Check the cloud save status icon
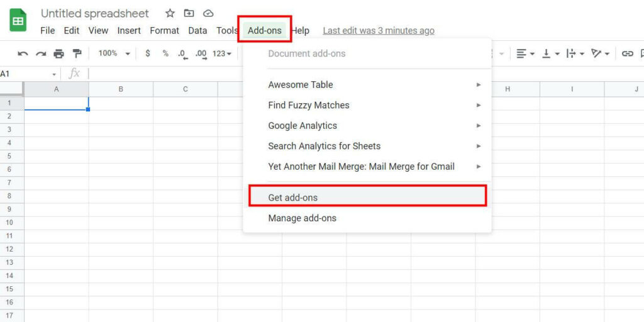 209,13
